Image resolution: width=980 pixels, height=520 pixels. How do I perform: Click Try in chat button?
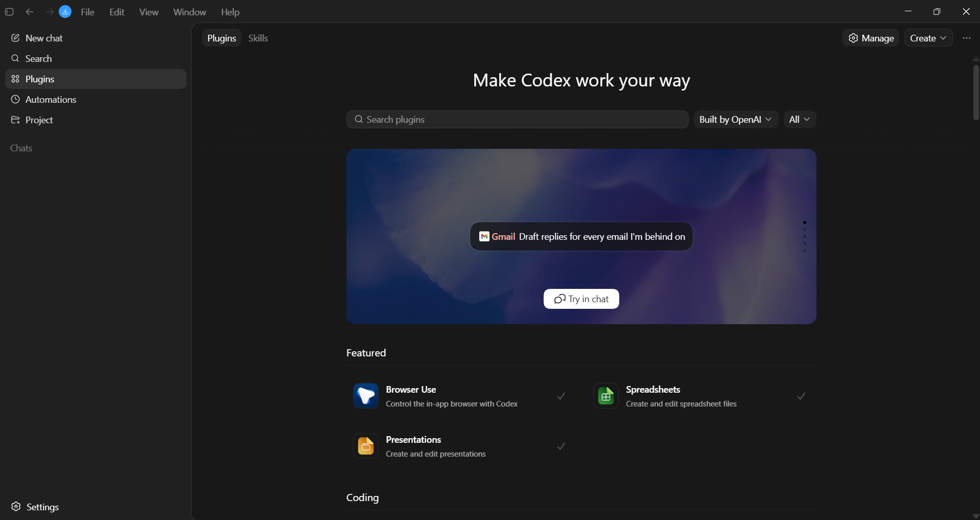(x=581, y=299)
